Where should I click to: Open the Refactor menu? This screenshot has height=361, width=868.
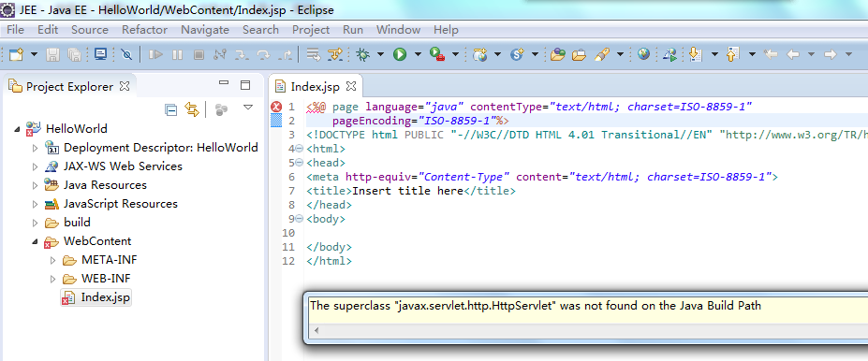(x=144, y=30)
